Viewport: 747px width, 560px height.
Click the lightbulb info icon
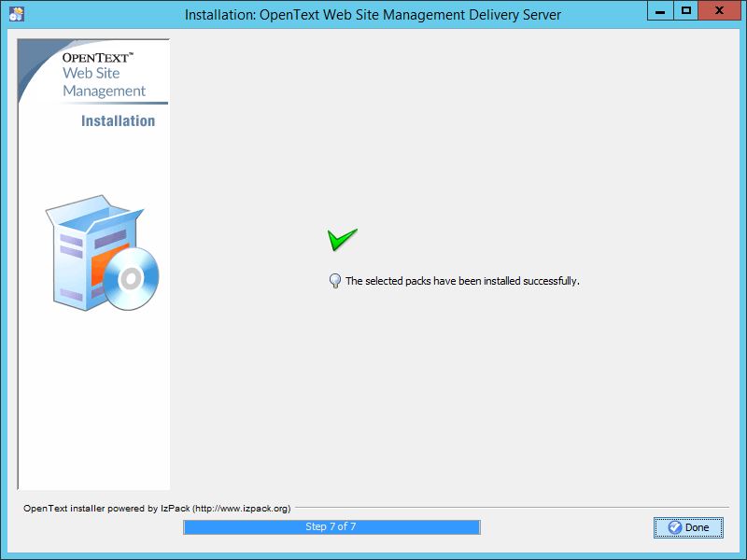pos(335,281)
